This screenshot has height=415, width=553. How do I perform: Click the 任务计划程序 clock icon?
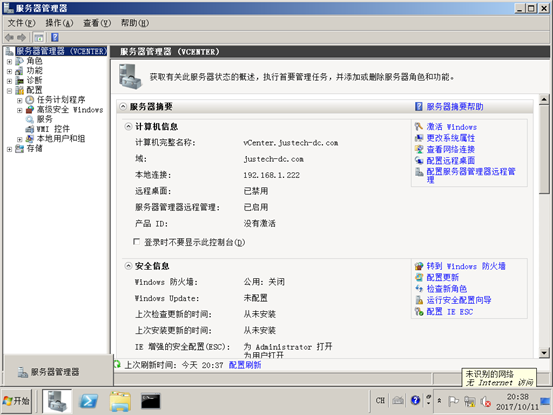(30, 100)
